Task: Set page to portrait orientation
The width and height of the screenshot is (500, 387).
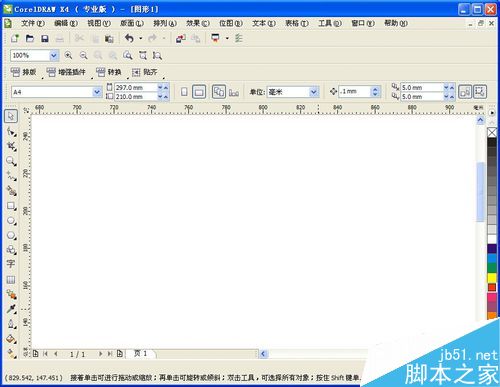Action: tap(184, 92)
